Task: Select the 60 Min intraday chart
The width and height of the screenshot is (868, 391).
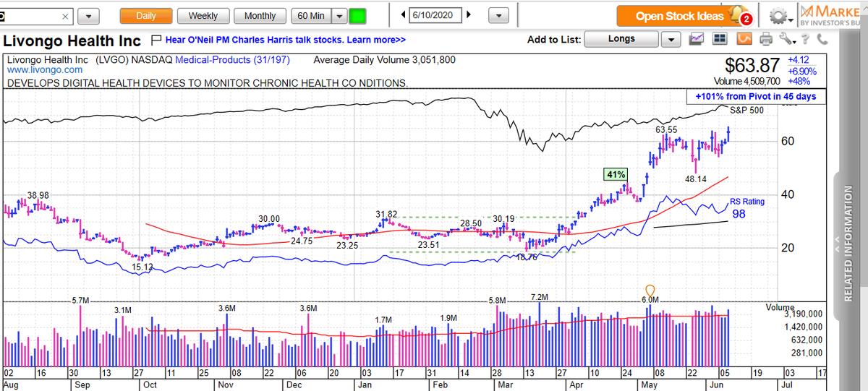Action: tap(311, 16)
